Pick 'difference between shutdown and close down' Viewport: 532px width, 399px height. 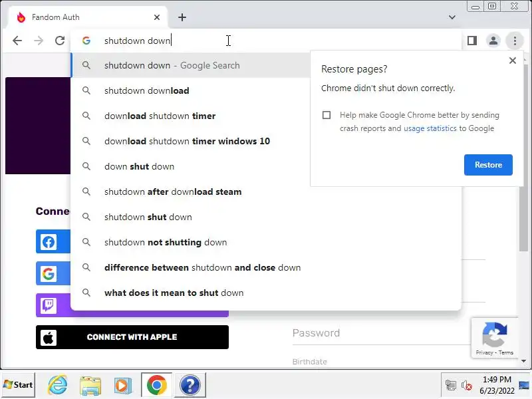point(267,268)
